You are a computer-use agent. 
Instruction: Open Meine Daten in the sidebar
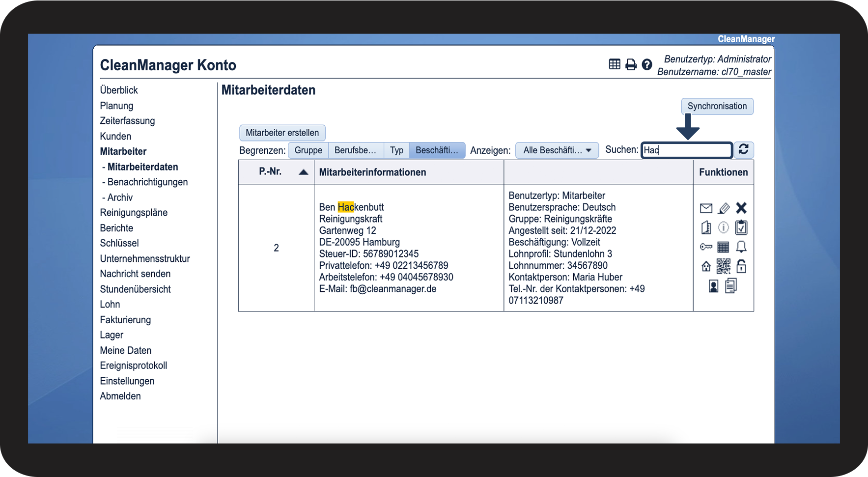point(126,350)
